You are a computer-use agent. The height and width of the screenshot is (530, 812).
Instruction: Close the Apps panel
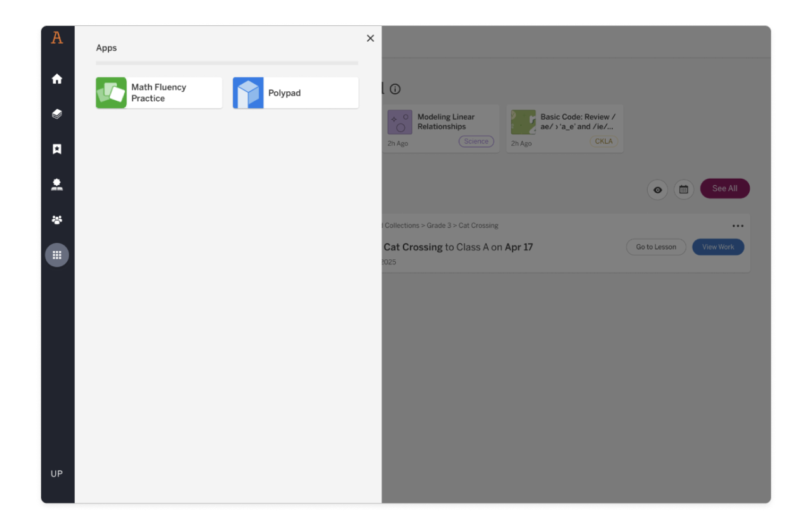coord(370,39)
